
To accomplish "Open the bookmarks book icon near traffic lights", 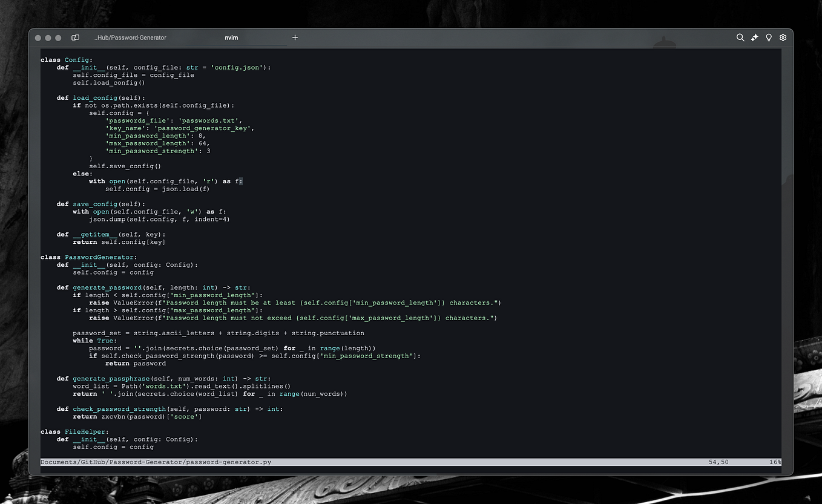I will (75, 37).
